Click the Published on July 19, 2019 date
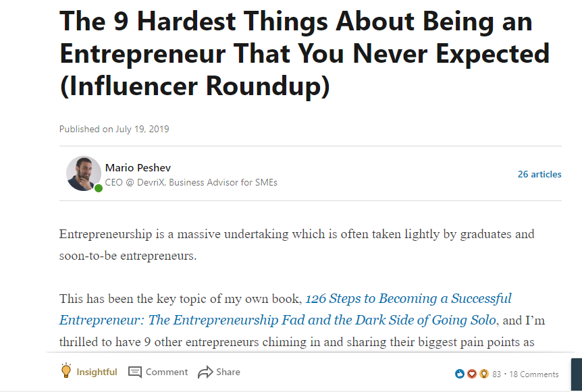 click(x=114, y=129)
